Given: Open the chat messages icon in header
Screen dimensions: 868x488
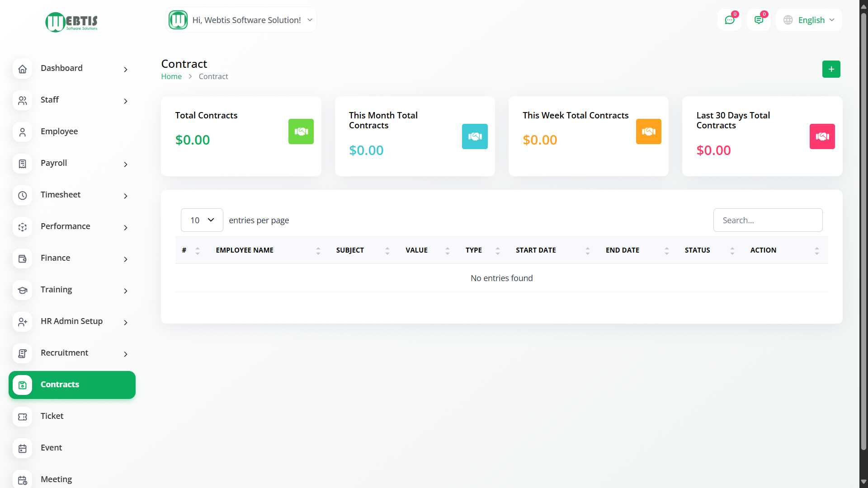Looking at the screenshot, I should tap(729, 20).
